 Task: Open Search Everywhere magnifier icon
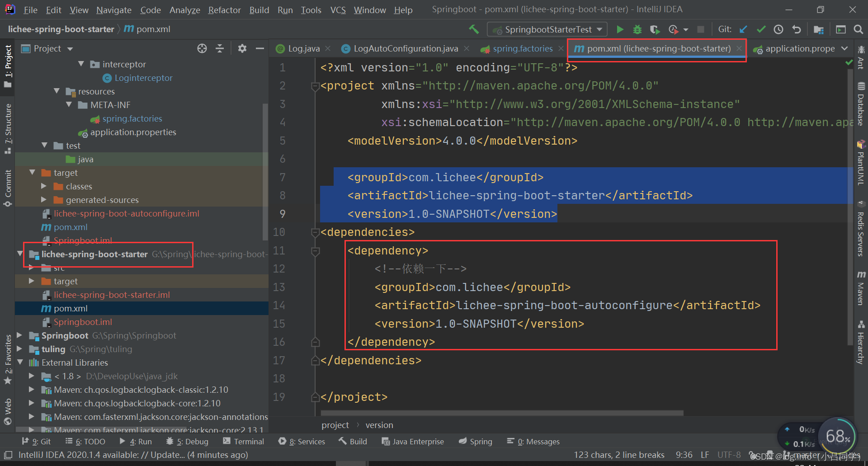[858, 29]
